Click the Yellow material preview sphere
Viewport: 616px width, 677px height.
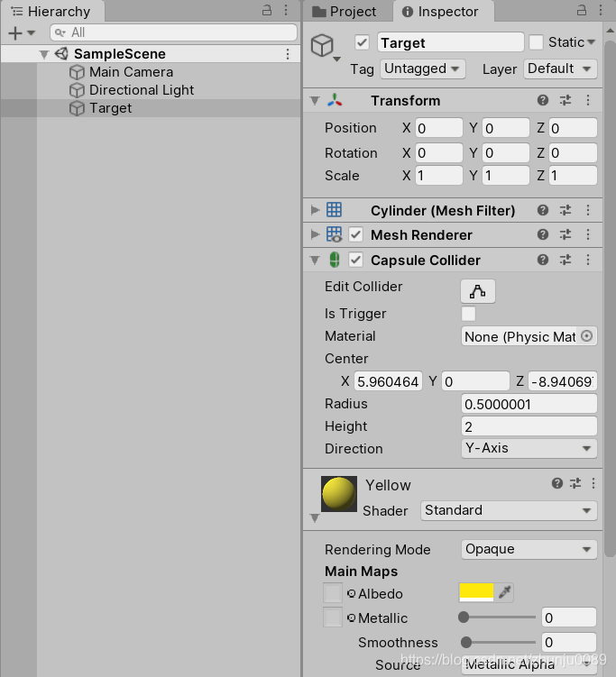click(339, 494)
